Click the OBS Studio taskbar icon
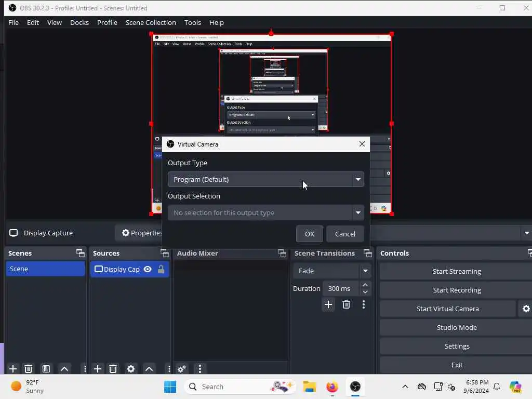 [x=355, y=387]
